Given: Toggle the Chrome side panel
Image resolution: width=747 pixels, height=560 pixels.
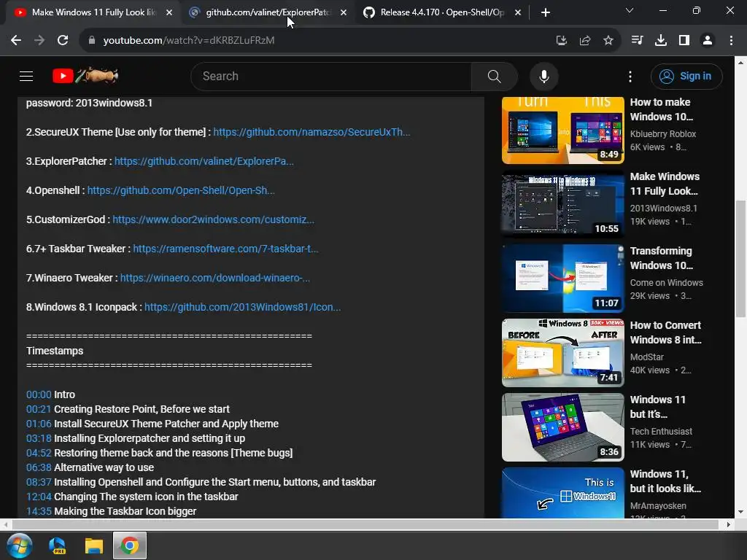Looking at the screenshot, I should [684, 41].
